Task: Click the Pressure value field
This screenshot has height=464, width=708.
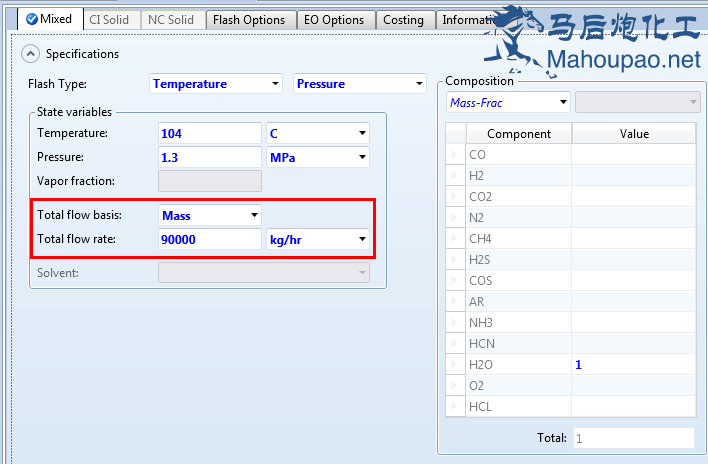Action: (210, 157)
